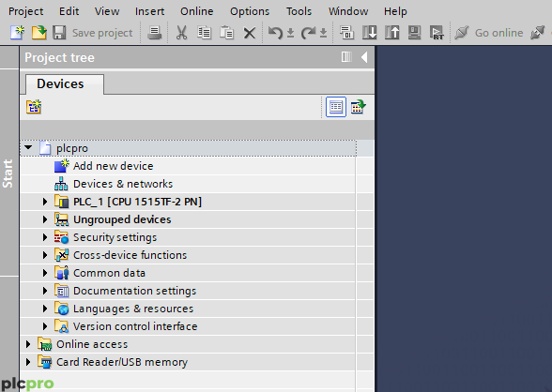Collapse the plcpro project root node

click(x=28, y=147)
